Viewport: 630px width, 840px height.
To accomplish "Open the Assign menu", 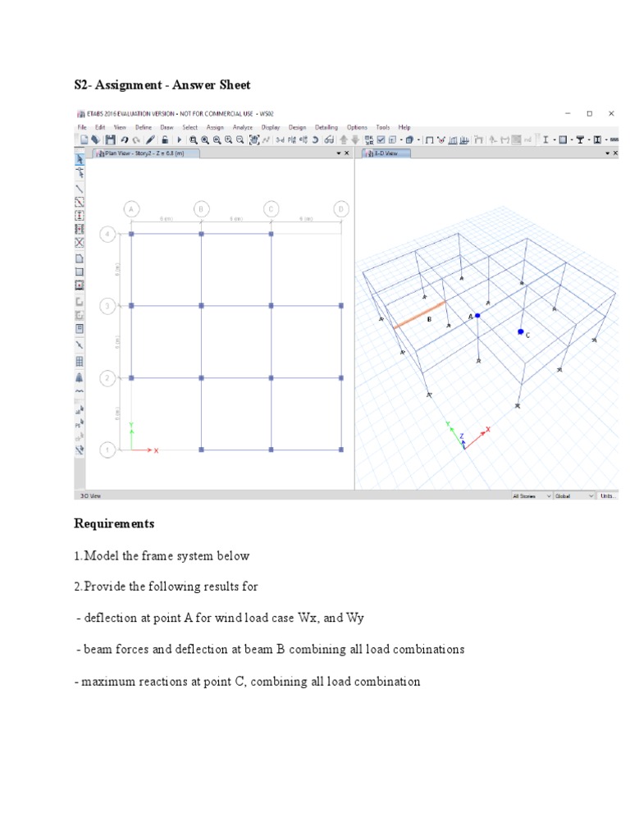I will click(x=215, y=127).
